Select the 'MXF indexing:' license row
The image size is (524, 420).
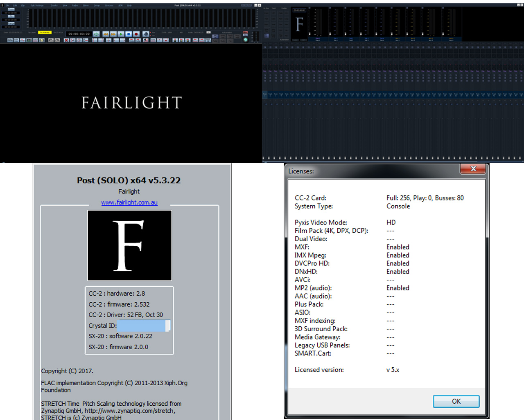click(345, 321)
